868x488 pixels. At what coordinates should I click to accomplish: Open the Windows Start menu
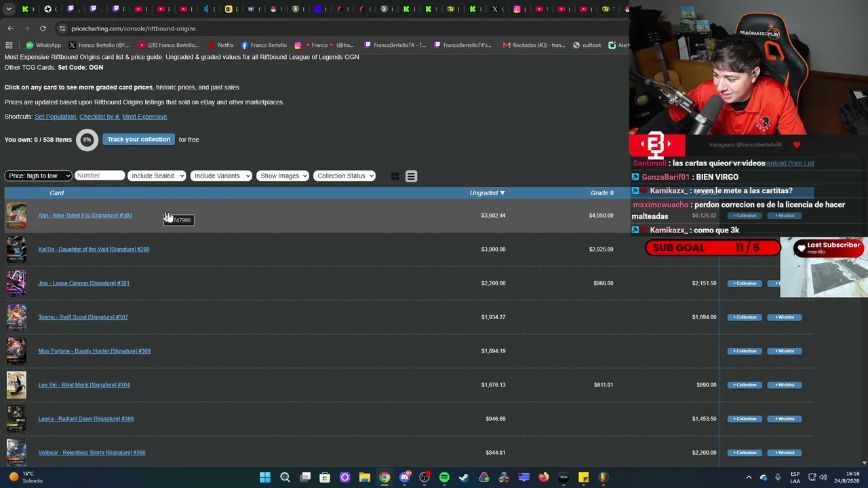click(265, 477)
